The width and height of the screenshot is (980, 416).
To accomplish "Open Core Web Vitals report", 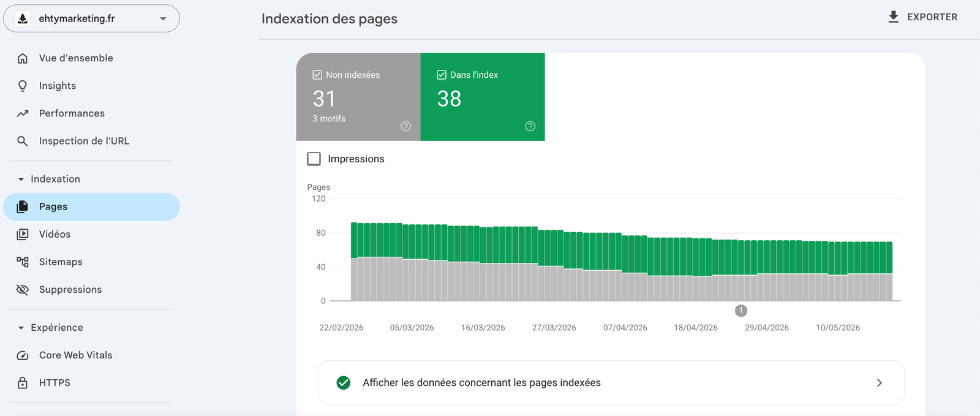I will 91,355.
